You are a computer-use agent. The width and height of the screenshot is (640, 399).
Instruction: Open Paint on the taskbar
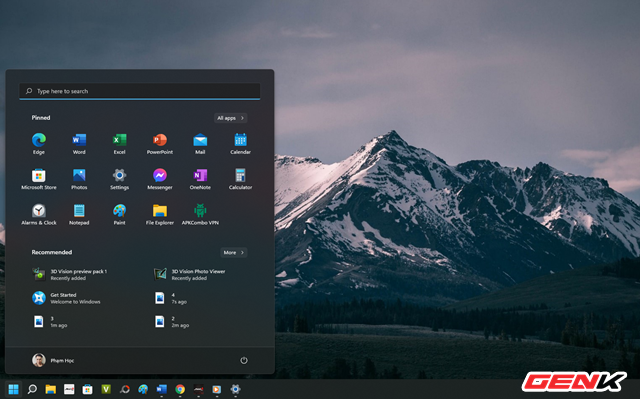coord(143,389)
